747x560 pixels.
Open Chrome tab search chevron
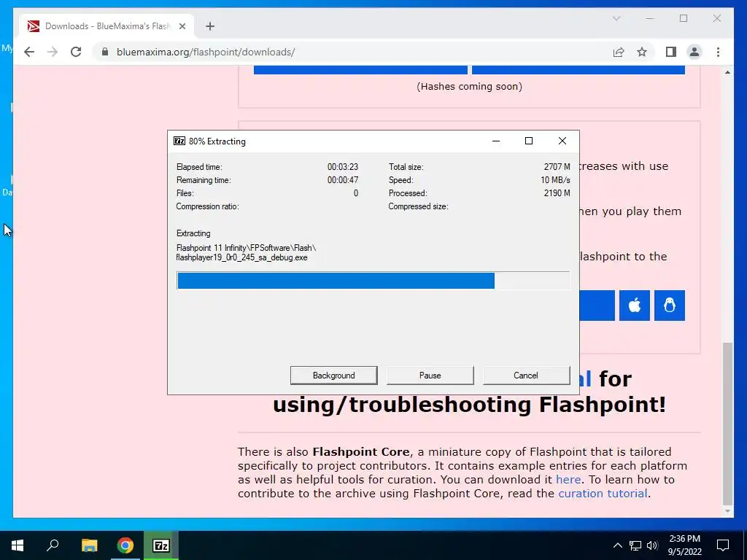tap(616, 18)
